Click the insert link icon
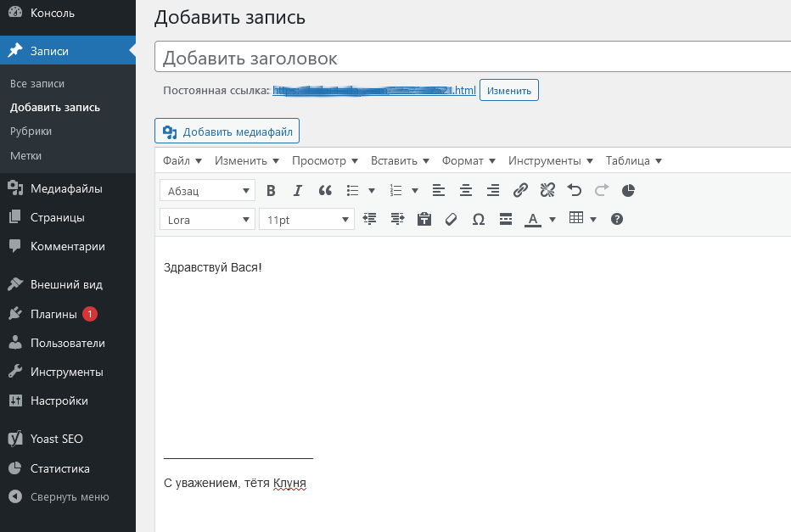The height and width of the screenshot is (532, 791). 521,191
